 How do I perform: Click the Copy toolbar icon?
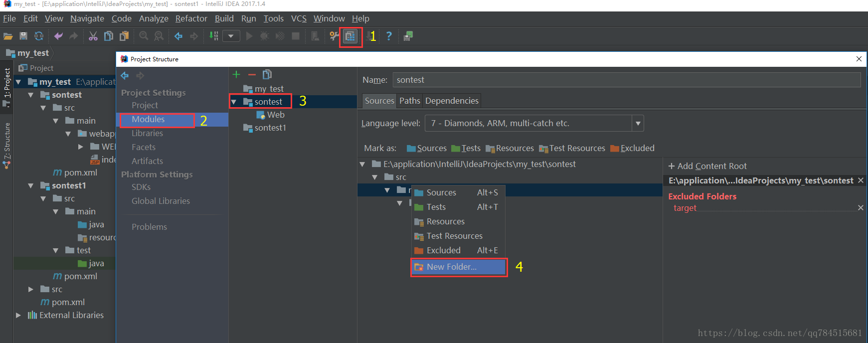pos(108,36)
